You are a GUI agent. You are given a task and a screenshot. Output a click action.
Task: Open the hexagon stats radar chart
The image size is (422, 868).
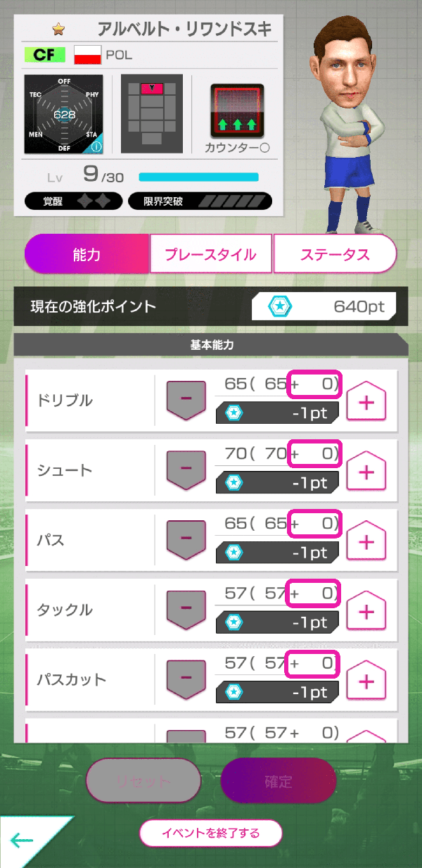(64, 114)
